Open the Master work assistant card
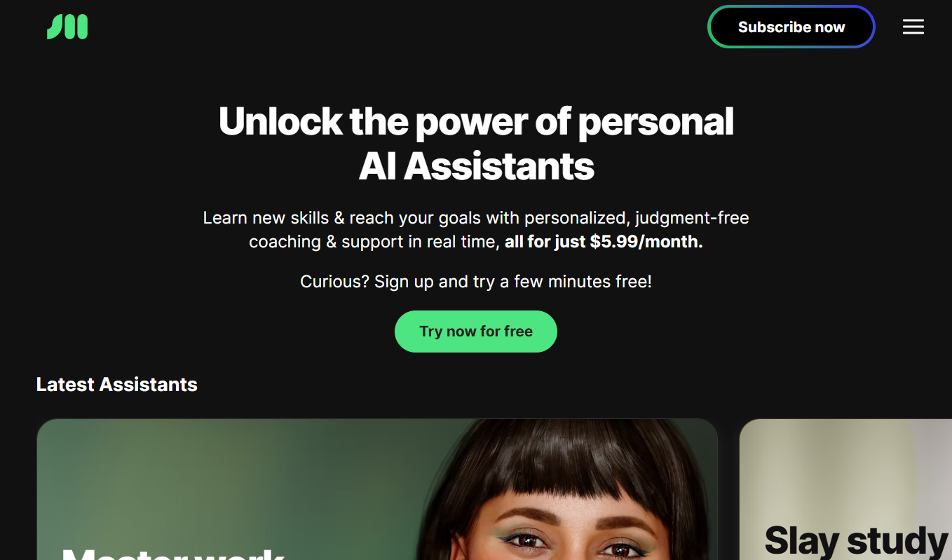This screenshot has height=560, width=952. (377, 489)
